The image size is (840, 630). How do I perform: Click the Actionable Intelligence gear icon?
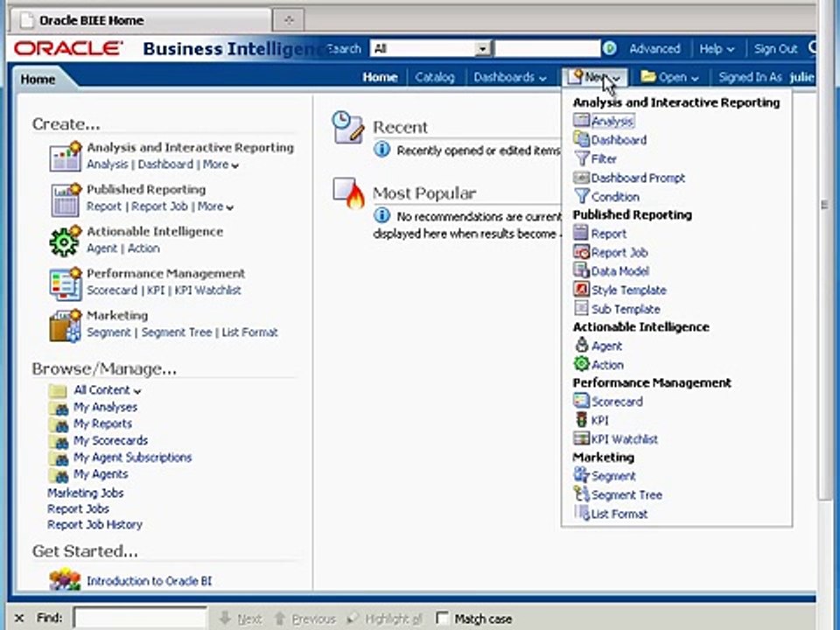(65, 241)
